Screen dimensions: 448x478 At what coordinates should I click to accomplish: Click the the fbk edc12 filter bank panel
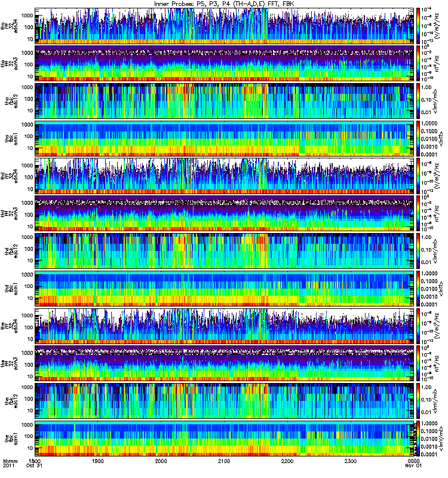[225, 401]
